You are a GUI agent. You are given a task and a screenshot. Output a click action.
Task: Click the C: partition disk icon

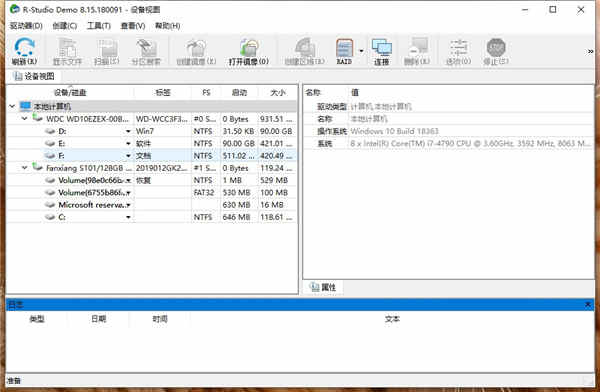click(50, 217)
